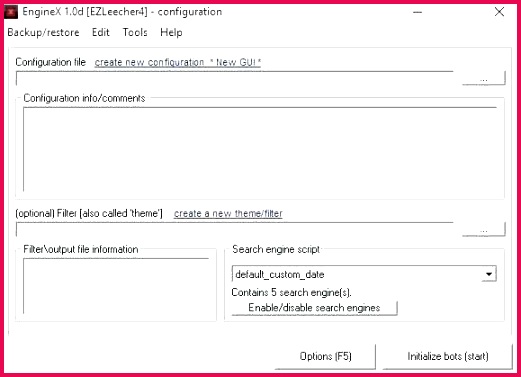Click the optional Filter path field
Screen dimensions: 521x377
coord(235,229)
